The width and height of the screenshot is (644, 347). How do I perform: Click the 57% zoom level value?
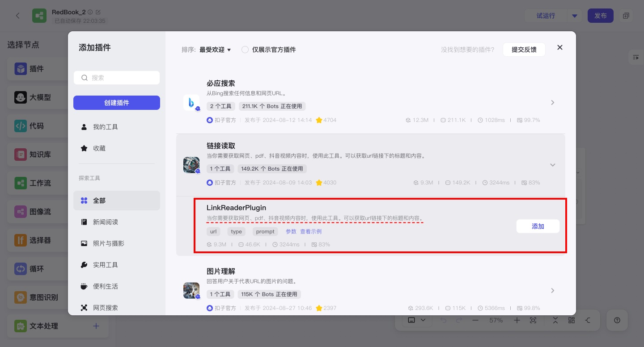coord(496,320)
